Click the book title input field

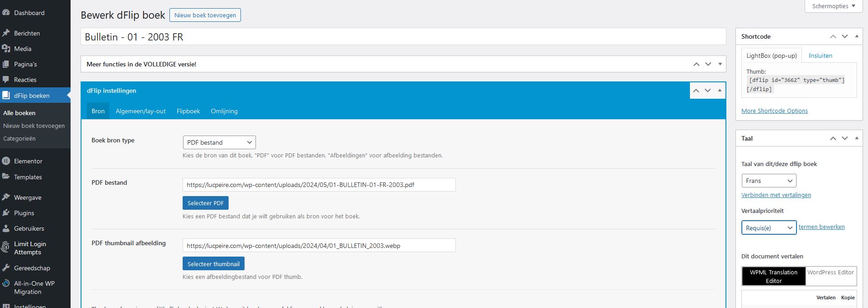403,37
